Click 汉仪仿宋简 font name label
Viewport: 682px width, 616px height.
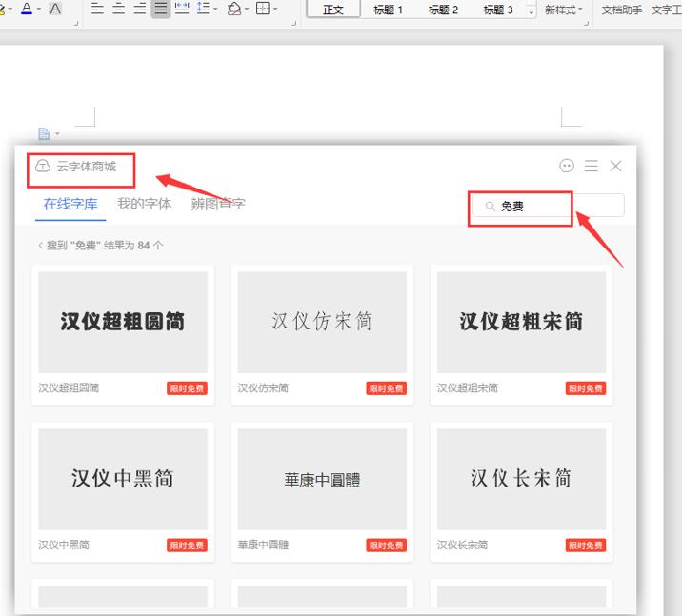coord(263,387)
